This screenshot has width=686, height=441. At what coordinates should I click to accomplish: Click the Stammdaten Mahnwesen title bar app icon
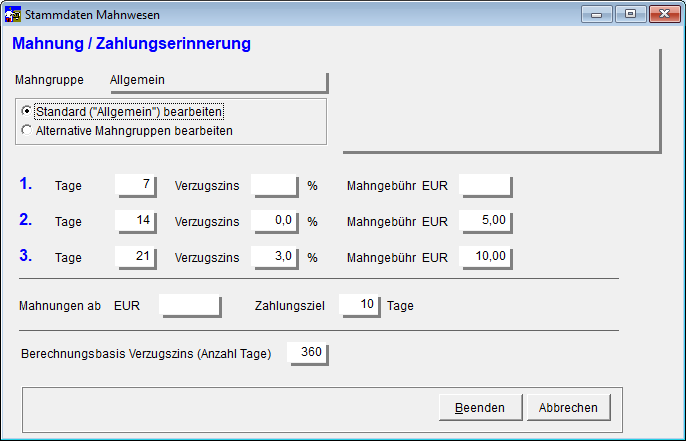(x=12, y=14)
